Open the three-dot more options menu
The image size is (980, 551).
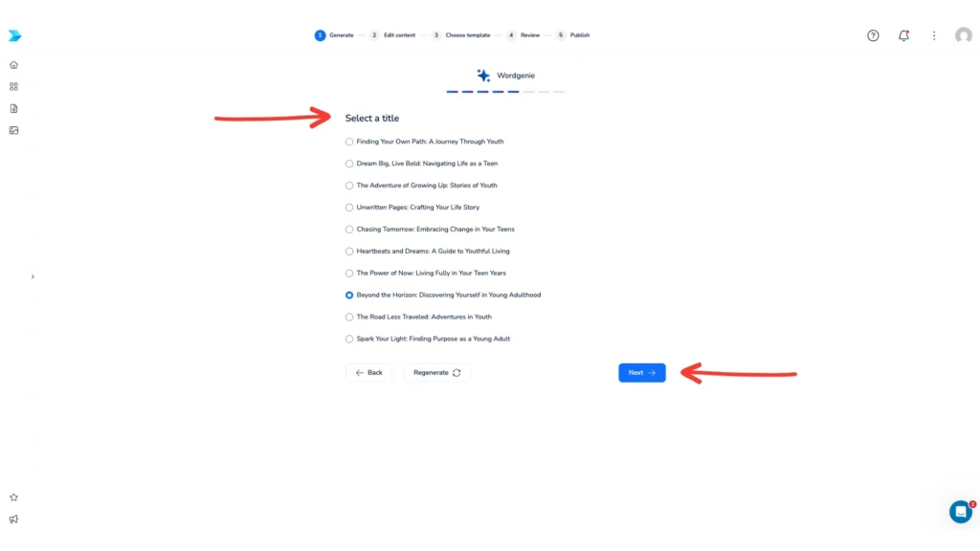coord(934,35)
